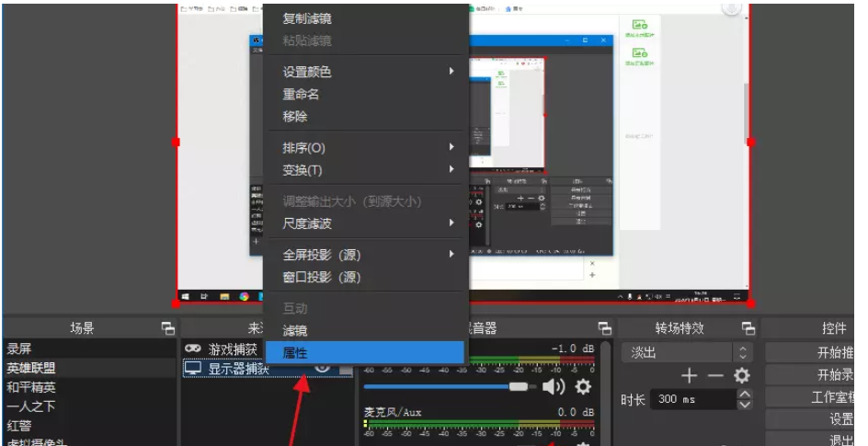The image size is (868, 446).
Task: Click the 300 ms duration field
Action: click(x=695, y=399)
